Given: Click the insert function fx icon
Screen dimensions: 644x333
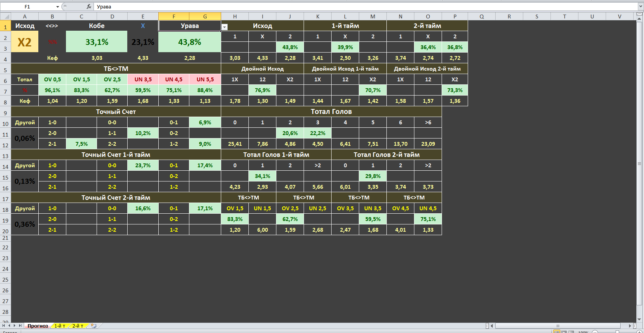Looking at the screenshot, I should click(89, 7).
